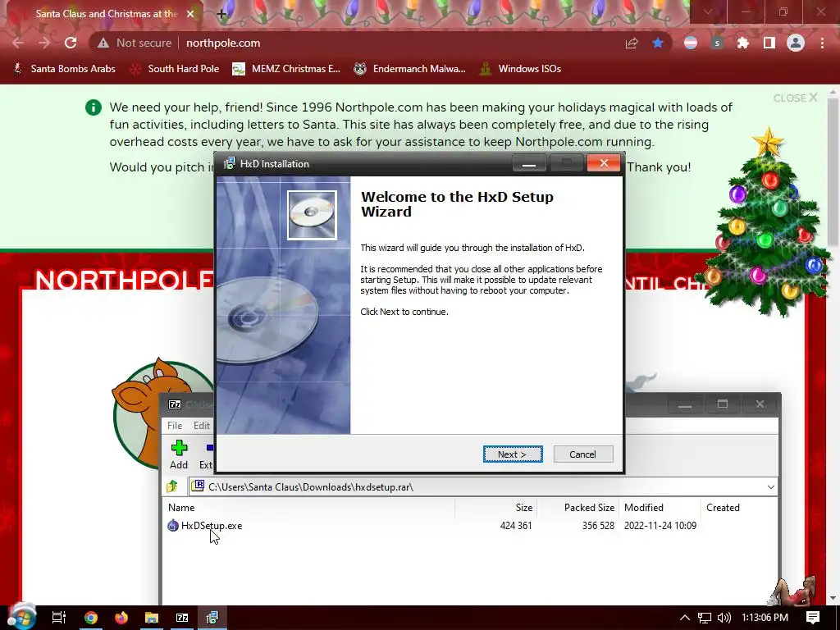Image resolution: width=840 pixels, height=630 pixels.
Task: Open the Chrome tab search chevron
Action: [x=708, y=11]
